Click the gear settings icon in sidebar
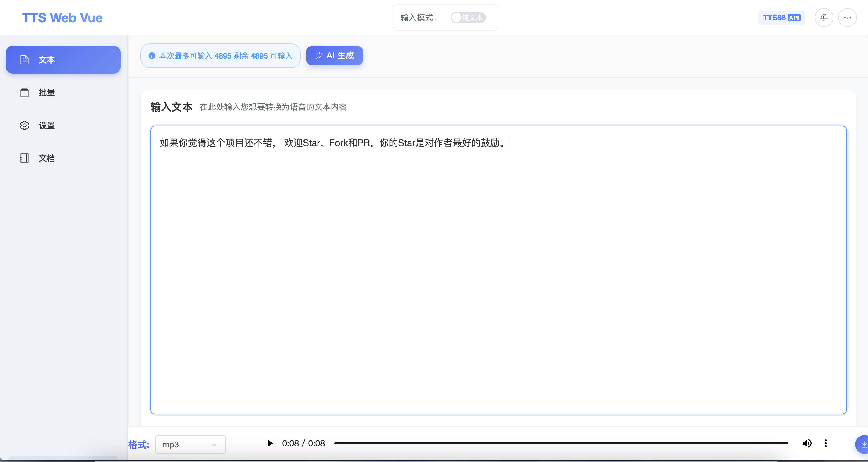This screenshot has width=868, height=462. point(24,125)
